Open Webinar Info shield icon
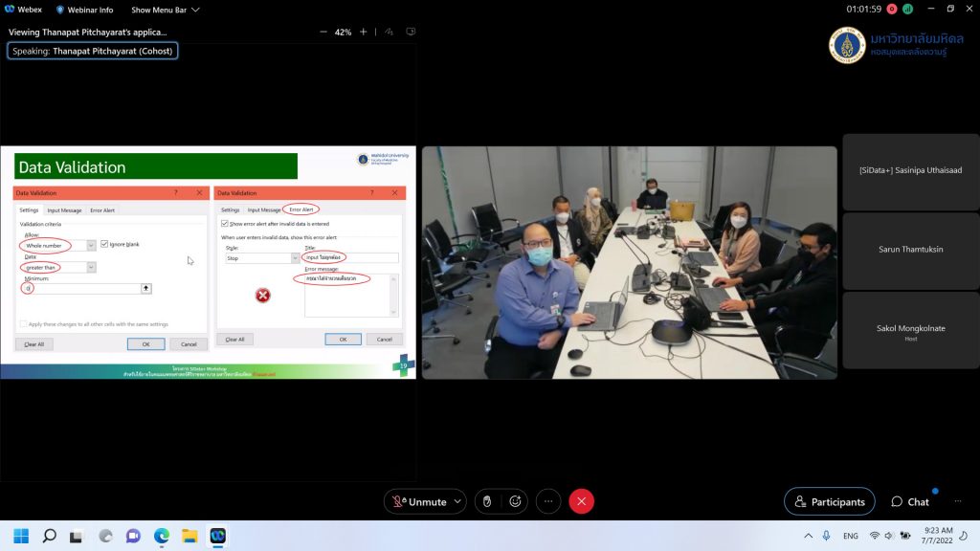The width and height of the screenshot is (980, 551). pos(60,10)
